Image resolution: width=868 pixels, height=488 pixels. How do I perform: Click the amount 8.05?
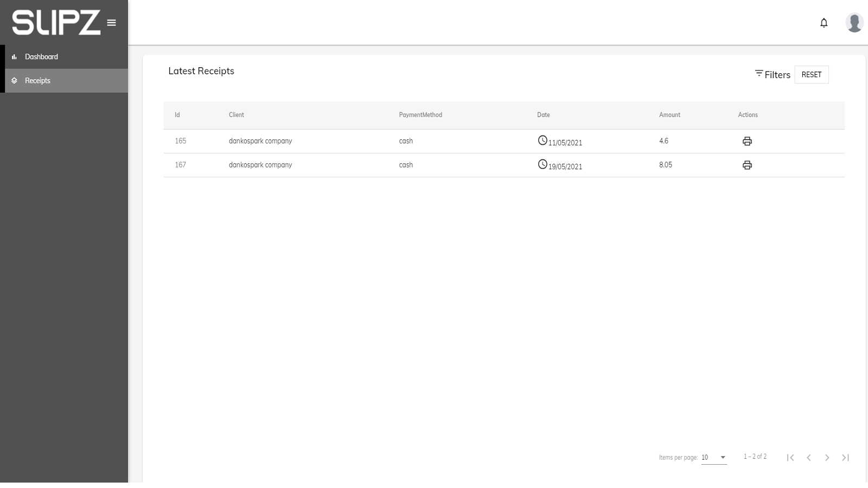pyautogui.click(x=666, y=165)
